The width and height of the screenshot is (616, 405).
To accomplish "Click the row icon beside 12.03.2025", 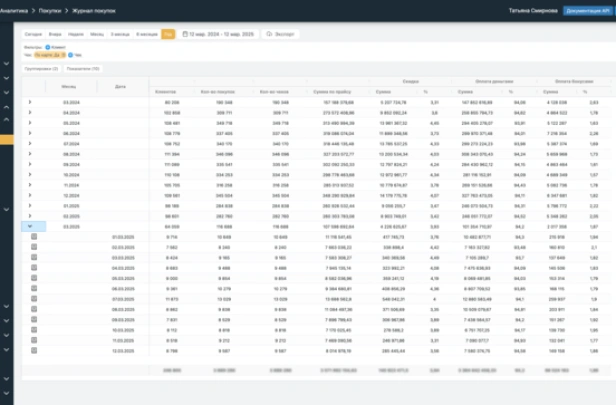I will coord(33,351).
